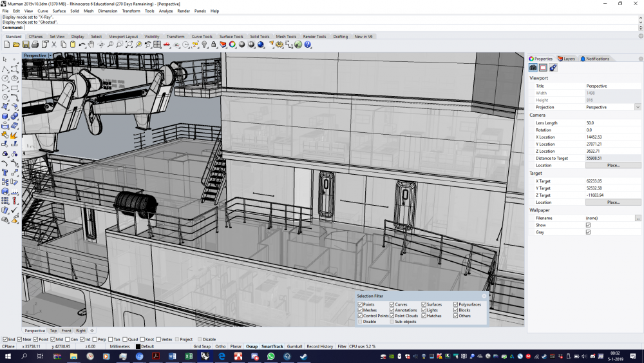Image resolution: width=644 pixels, height=363 pixels.
Task: Toggle the Quad osnap checkbox
Action: click(125, 339)
